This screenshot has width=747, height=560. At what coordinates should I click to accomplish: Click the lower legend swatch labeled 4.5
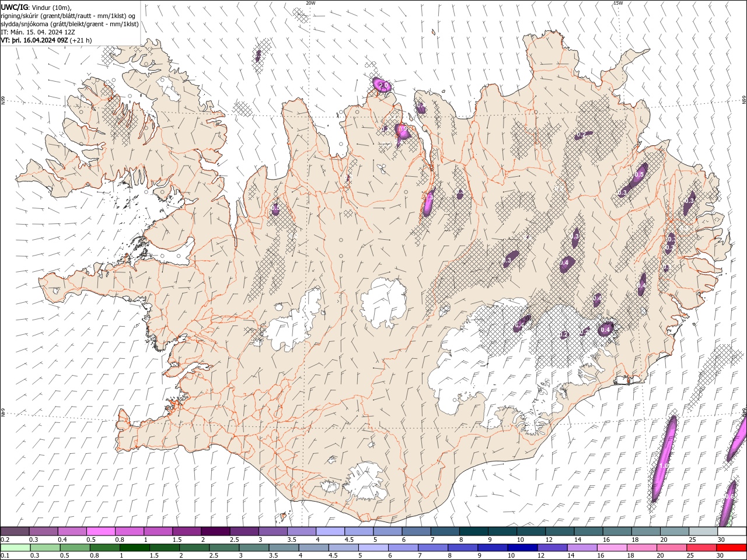pos(343,548)
